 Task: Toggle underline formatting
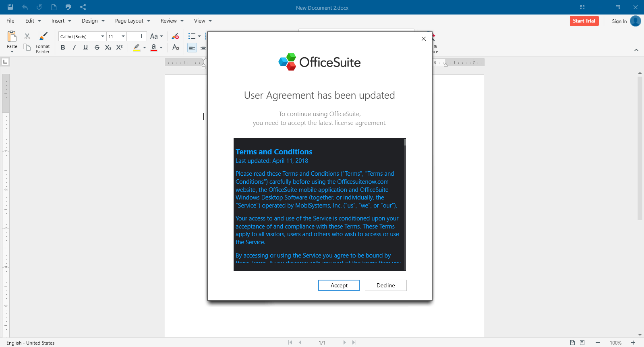[85, 47]
